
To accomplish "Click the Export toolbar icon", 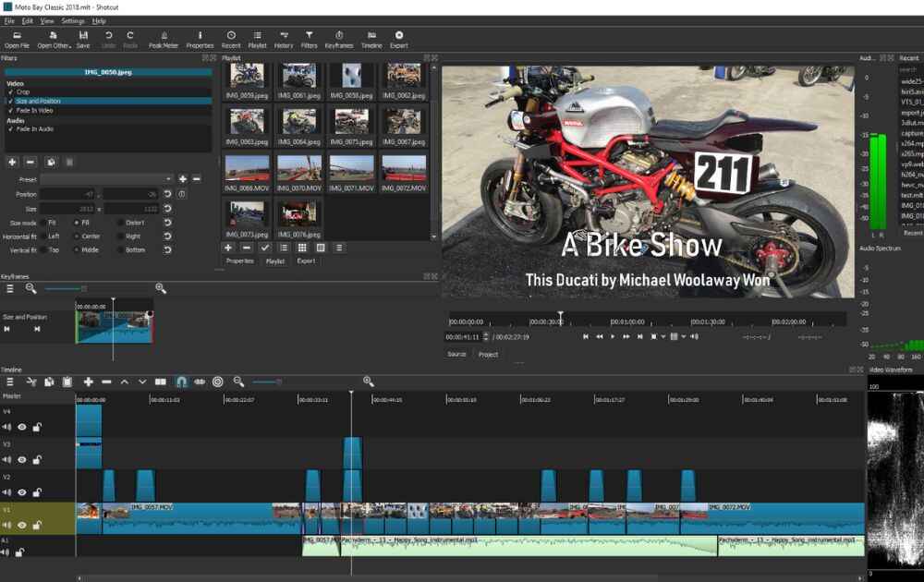I will coord(399,40).
